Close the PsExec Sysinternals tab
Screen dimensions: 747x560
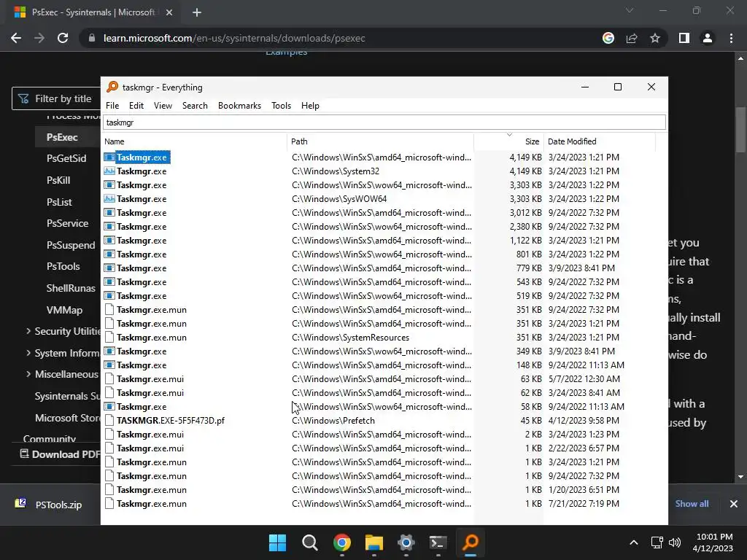(x=169, y=12)
